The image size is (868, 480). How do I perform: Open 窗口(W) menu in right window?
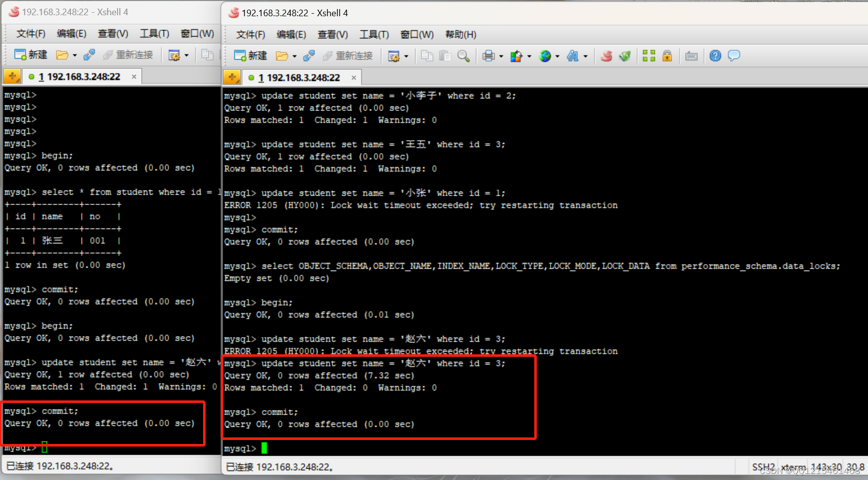[x=417, y=34]
